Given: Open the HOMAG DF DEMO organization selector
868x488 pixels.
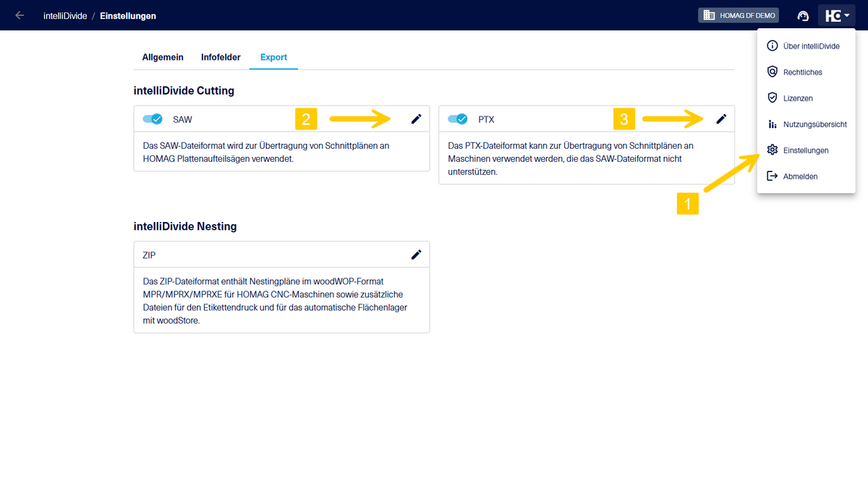Looking at the screenshot, I should tap(738, 15).
